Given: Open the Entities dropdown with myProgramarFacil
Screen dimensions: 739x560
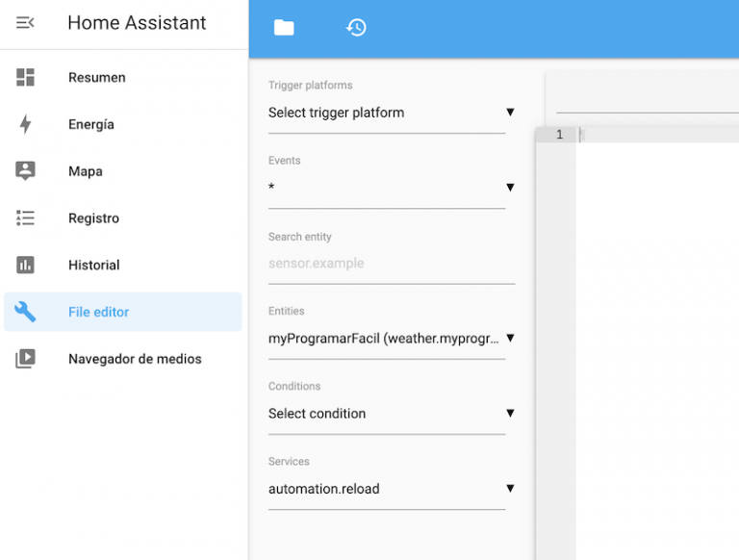Looking at the screenshot, I should tap(392, 339).
